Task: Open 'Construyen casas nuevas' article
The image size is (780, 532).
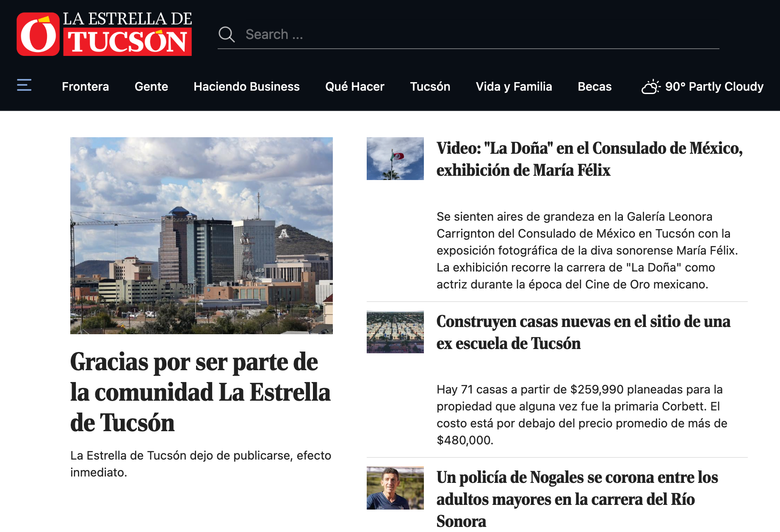Action: point(584,332)
